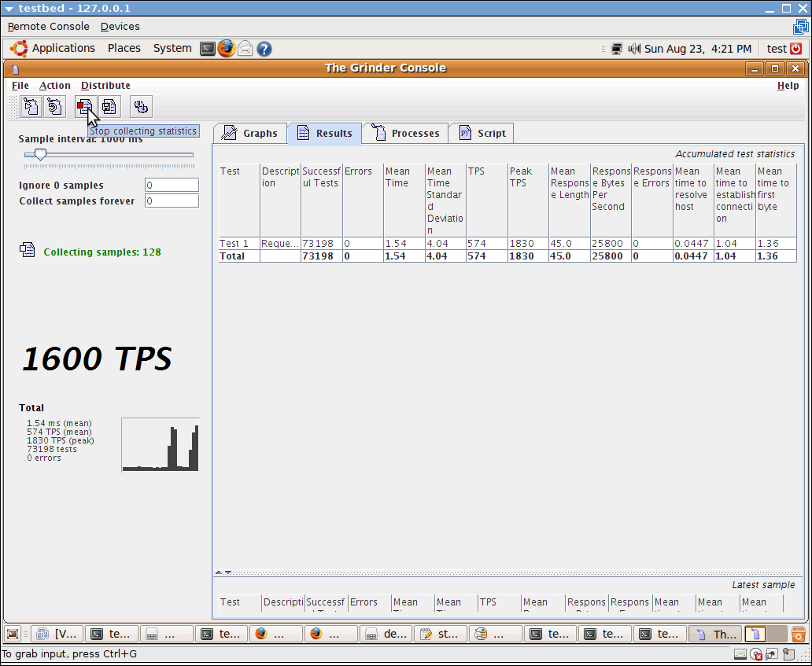Click the '[V...' taskbar window button
This screenshot has width=812, height=666.
tap(57, 634)
